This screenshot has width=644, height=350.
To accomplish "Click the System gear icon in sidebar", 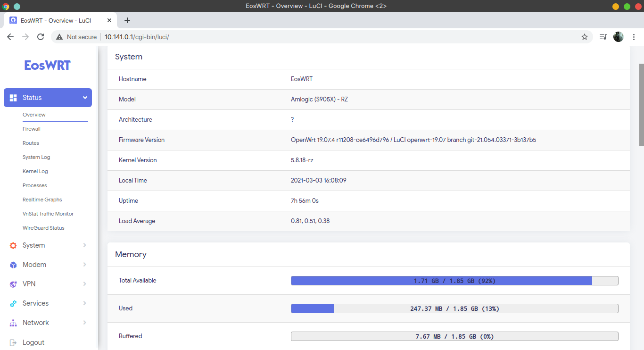I will tap(13, 245).
